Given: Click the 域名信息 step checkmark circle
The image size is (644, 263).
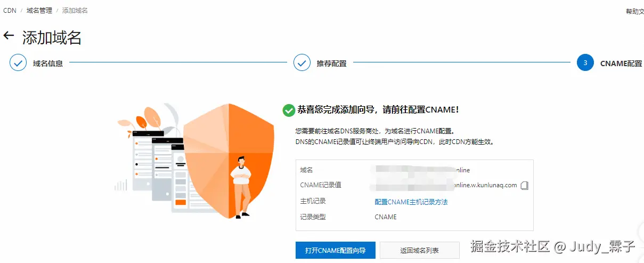Looking at the screenshot, I should coord(18,63).
